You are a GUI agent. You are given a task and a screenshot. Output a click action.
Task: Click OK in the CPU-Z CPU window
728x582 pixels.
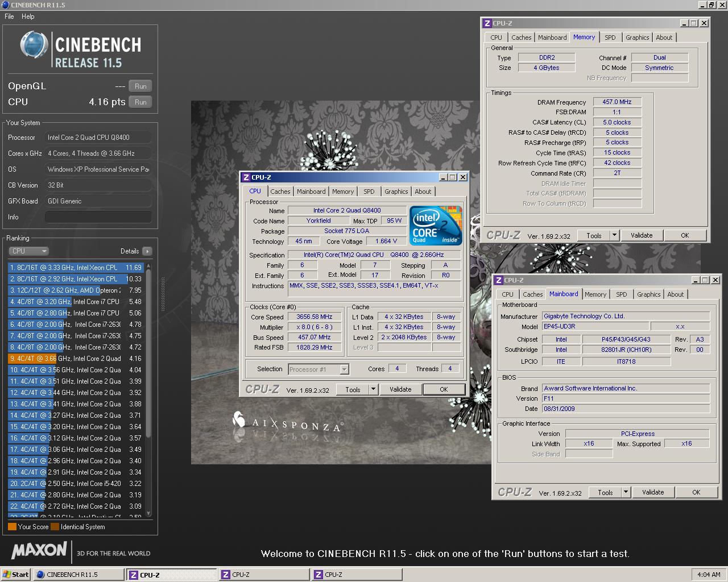444,389
